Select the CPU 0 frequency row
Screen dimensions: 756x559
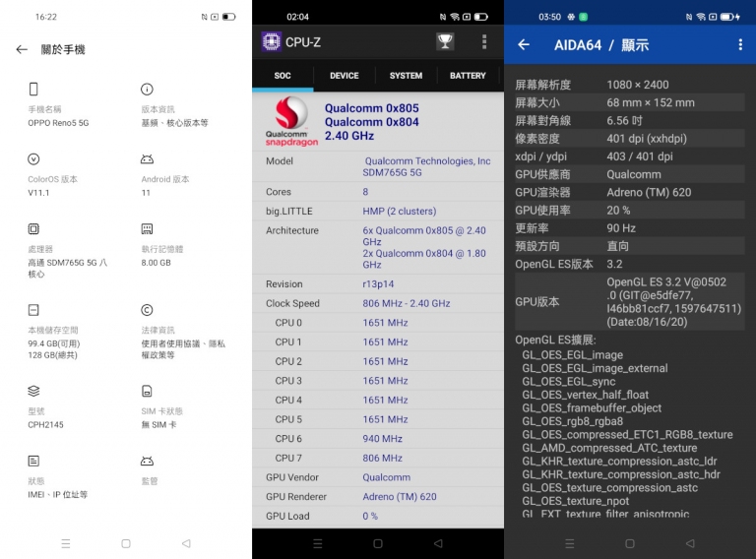pyautogui.click(x=378, y=323)
